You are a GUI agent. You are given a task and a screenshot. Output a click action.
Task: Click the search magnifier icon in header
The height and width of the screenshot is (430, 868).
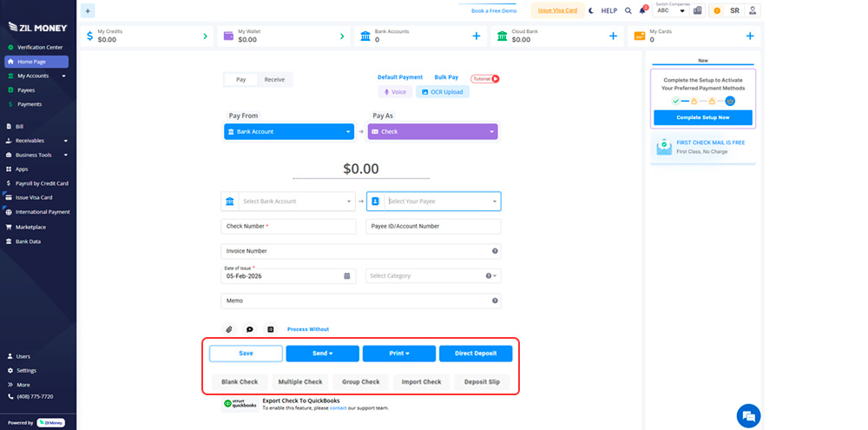(x=628, y=10)
